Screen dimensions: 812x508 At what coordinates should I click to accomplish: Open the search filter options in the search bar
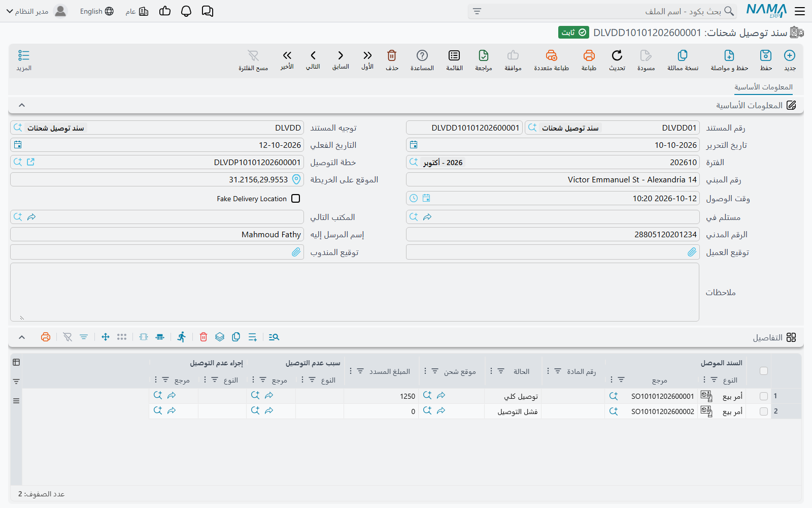click(x=477, y=11)
